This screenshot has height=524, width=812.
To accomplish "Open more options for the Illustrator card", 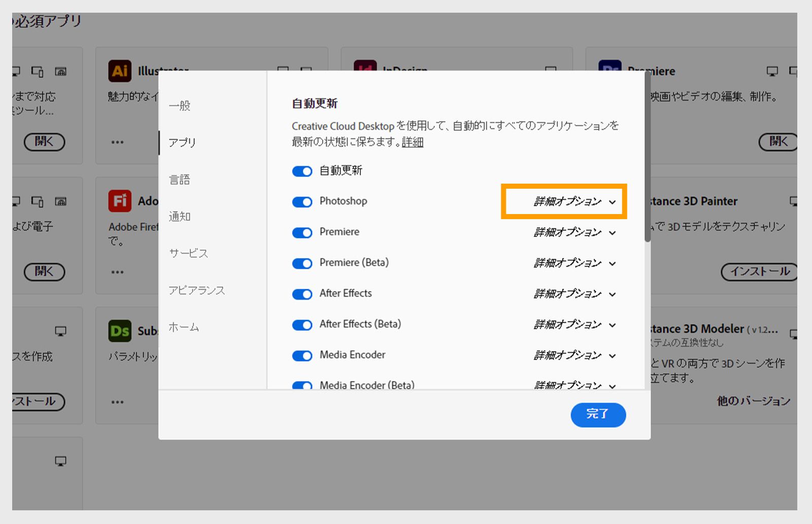I will [118, 142].
